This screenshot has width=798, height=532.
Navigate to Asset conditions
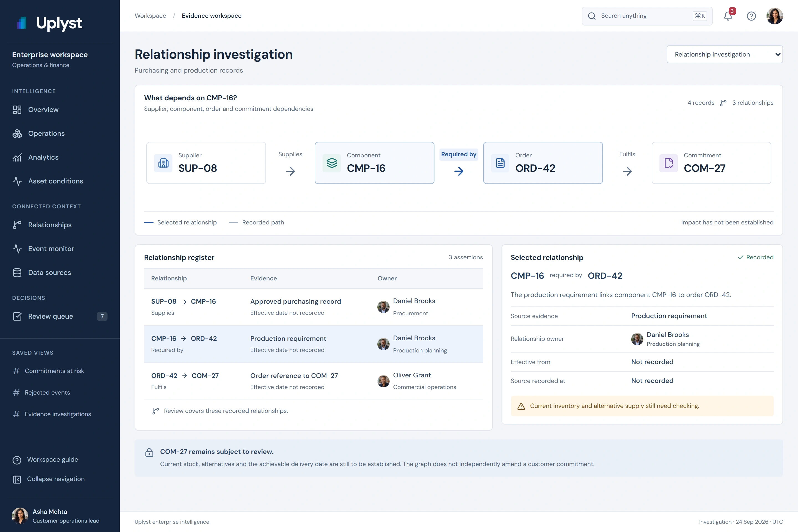(60, 181)
